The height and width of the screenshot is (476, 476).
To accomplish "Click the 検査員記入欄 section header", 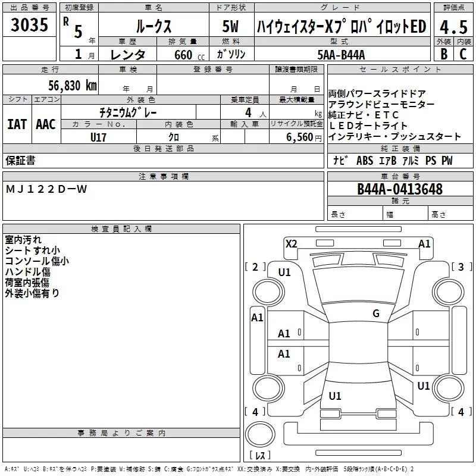I will pos(121,229).
